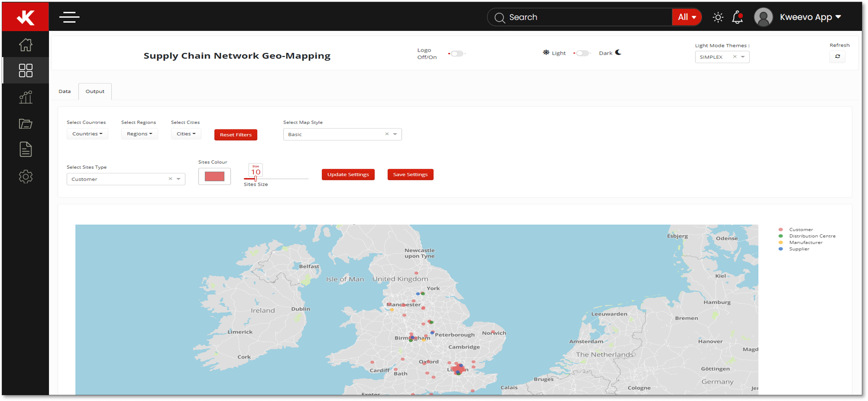868x401 pixels.
Task: Click the folder icon in the sidebar
Action: pos(26,123)
